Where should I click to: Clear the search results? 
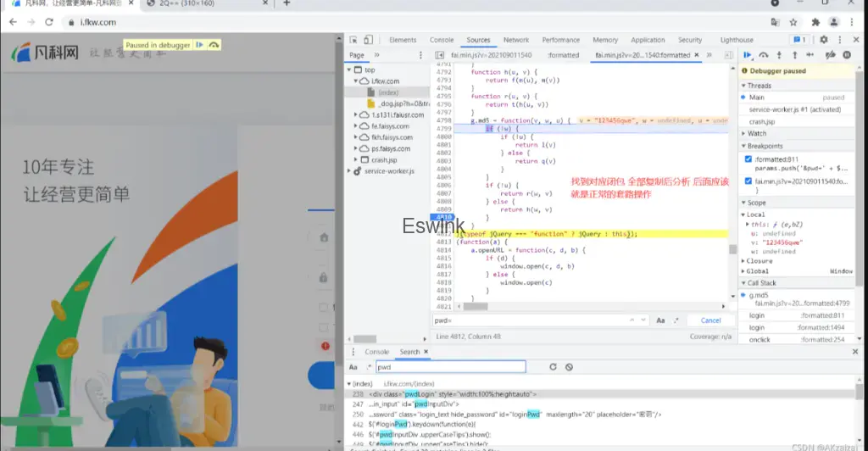[570, 367]
